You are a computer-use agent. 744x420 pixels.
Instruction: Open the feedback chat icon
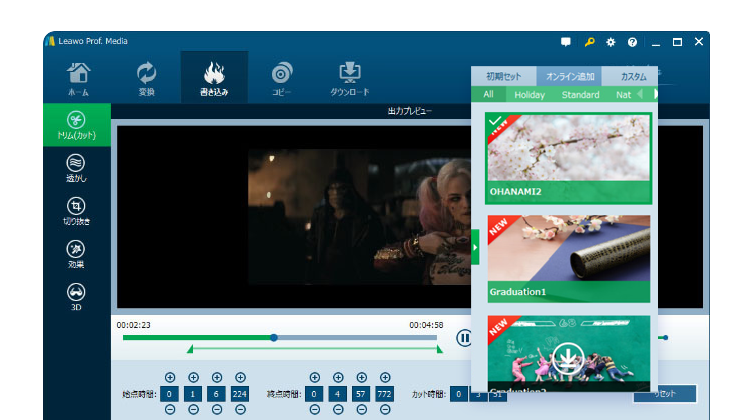[x=566, y=42]
